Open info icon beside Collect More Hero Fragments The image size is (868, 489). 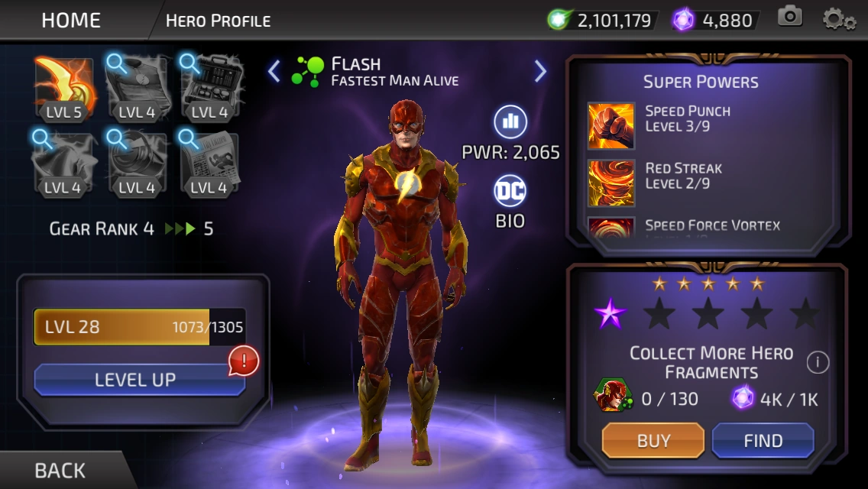(x=818, y=362)
